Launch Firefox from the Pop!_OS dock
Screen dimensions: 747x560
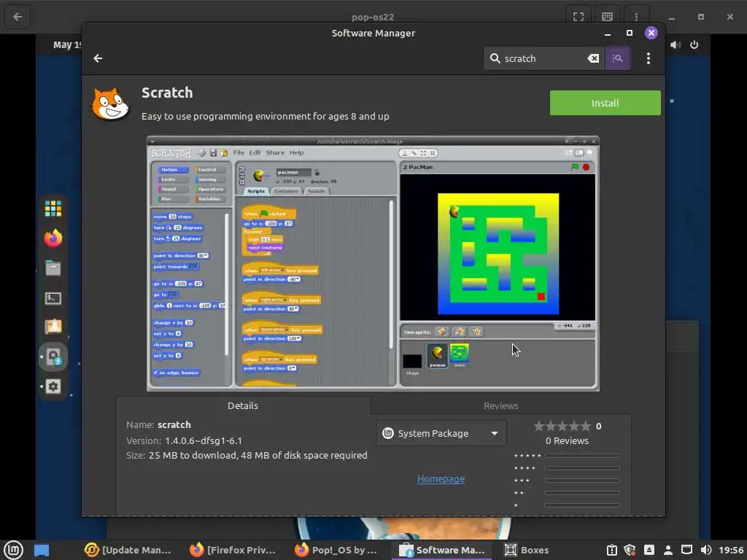click(x=53, y=238)
